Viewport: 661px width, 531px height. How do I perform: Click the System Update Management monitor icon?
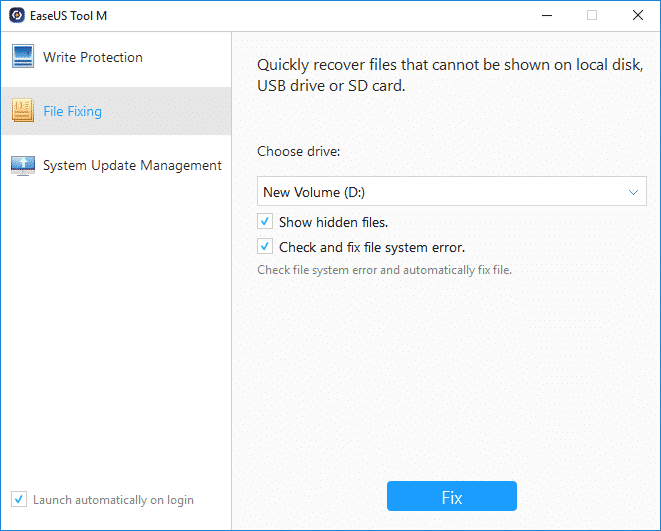pos(23,165)
